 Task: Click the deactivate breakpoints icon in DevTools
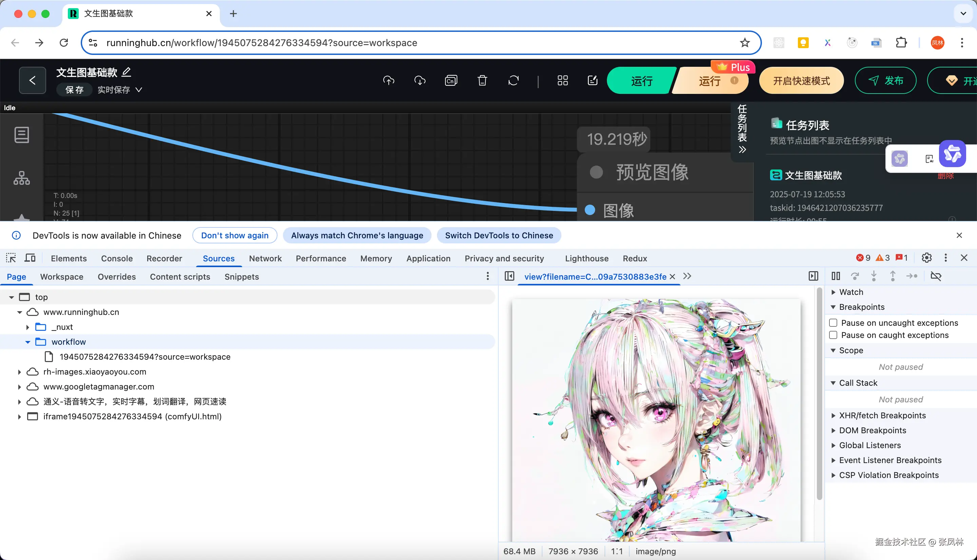[936, 276]
